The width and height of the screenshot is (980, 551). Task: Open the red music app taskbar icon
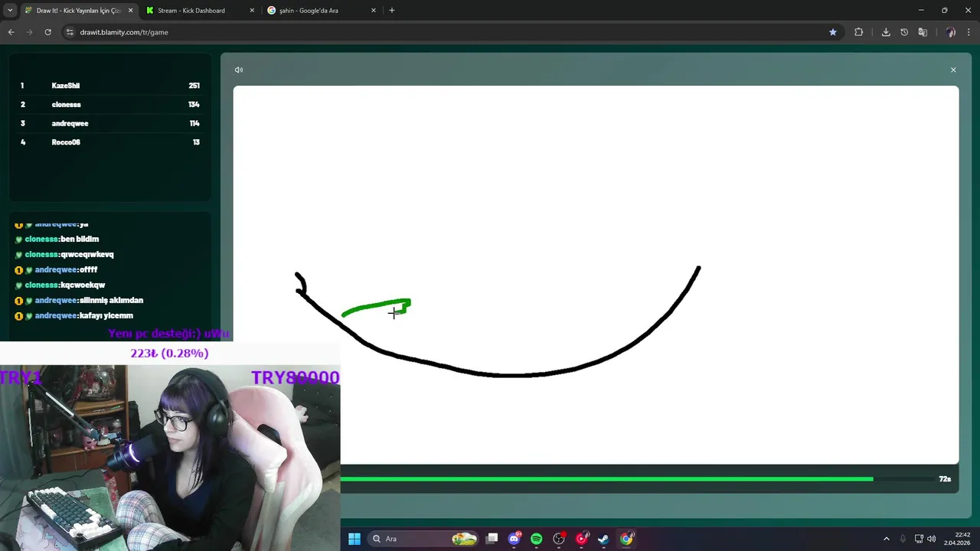click(582, 539)
